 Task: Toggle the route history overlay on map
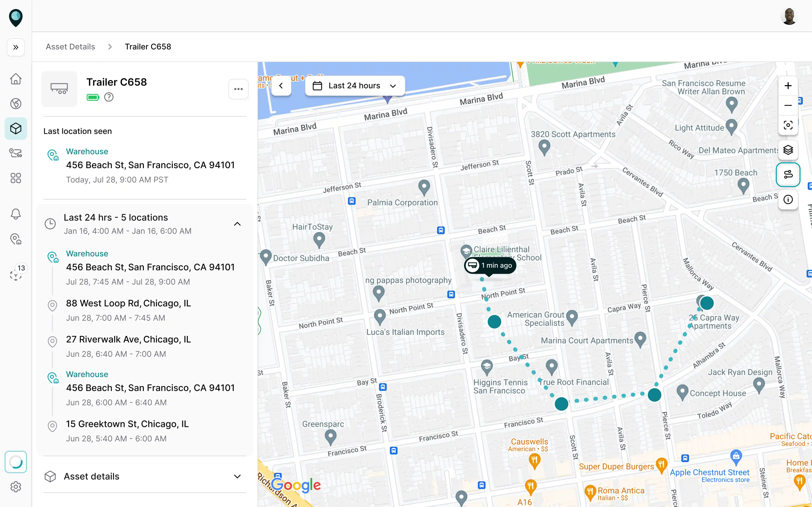click(788, 174)
